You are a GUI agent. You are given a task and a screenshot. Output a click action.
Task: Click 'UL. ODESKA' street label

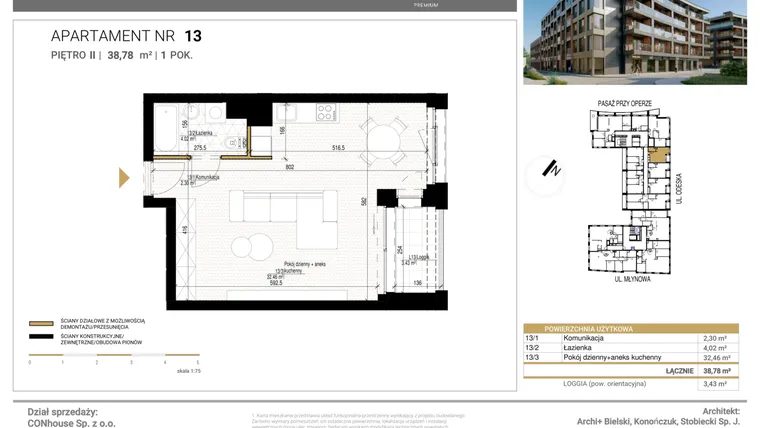coord(679,188)
